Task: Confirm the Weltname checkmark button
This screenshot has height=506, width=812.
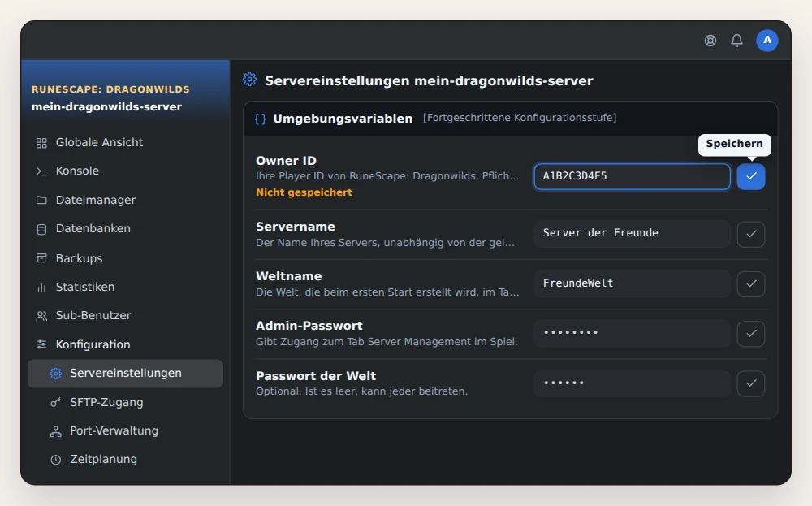Action: click(751, 283)
